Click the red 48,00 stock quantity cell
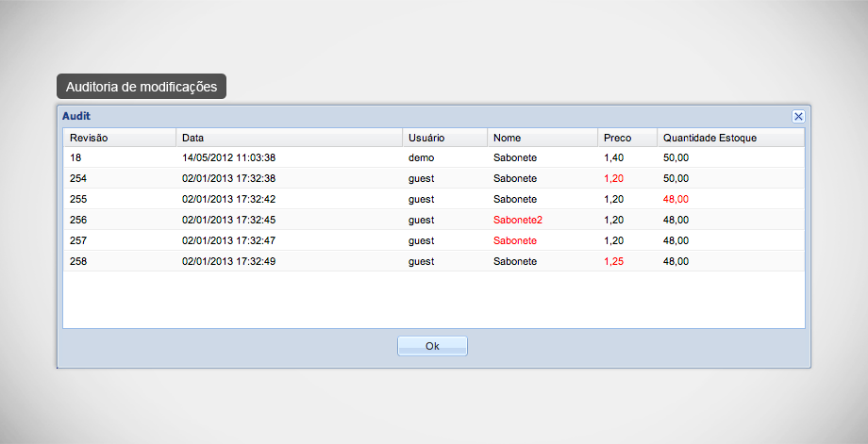 [x=676, y=199]
